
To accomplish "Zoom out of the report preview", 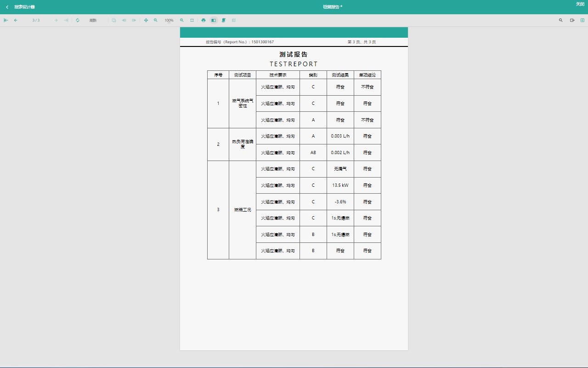I will [156, 20].
